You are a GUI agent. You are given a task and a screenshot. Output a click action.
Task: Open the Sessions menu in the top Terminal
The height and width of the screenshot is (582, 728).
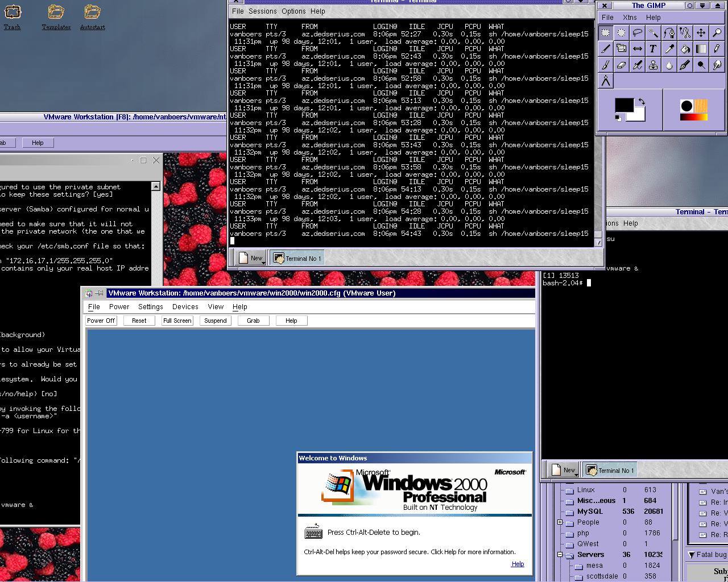(263, 11)
